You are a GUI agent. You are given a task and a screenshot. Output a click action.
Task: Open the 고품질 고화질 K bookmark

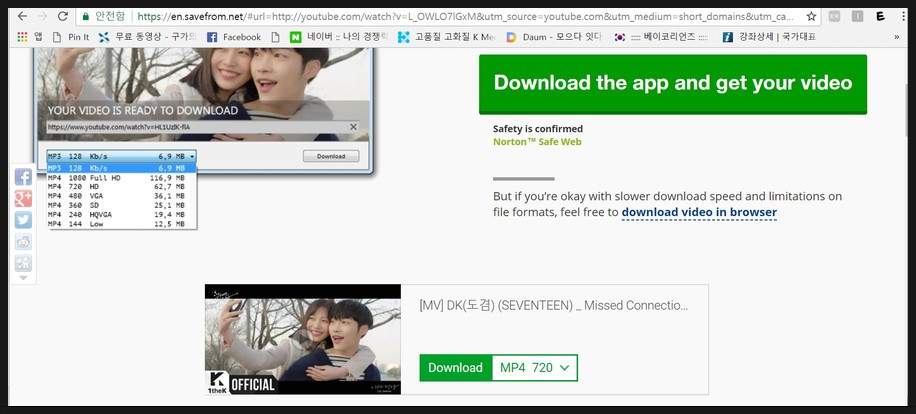click(x=447, y=37)
